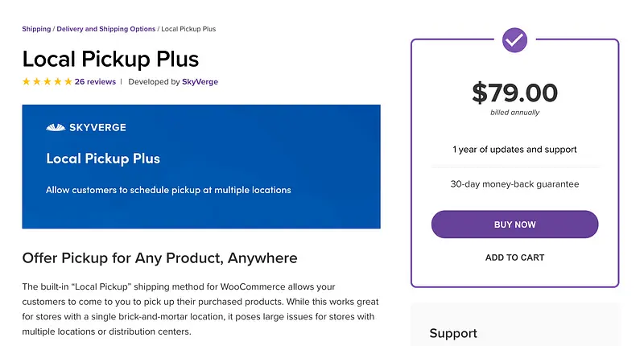Click the Offer Pickup for Any Product heading
The width and height of the screenshot is (644, 346).
click(159, 258)
